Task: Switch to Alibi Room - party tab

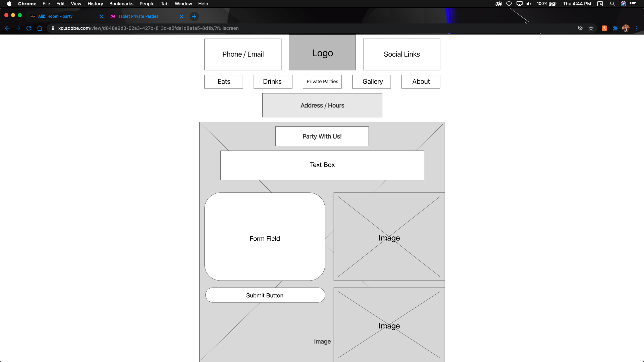Action: 55,16
